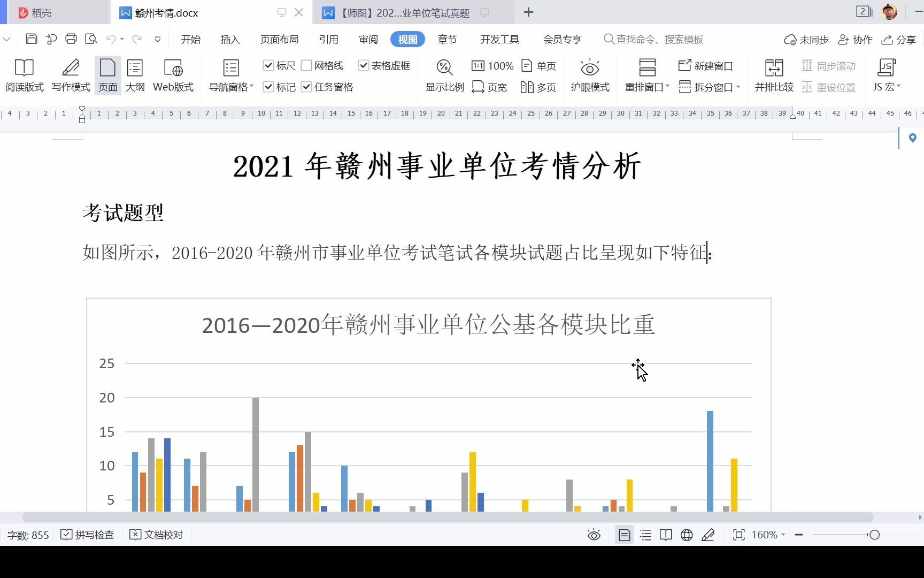Image resolution: width=924 pixels, height=578 pixels.
Task: Click the Print icon in quick toolbar
Action: (71, 39)
